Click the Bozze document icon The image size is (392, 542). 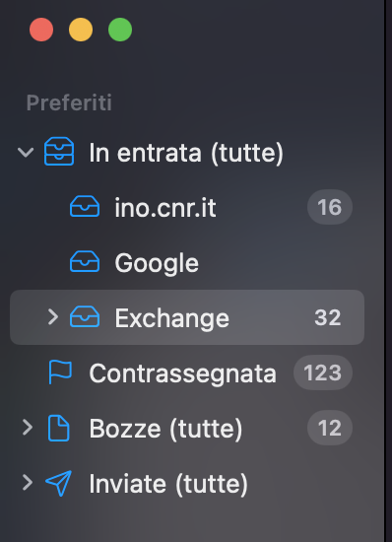(59, 428)
